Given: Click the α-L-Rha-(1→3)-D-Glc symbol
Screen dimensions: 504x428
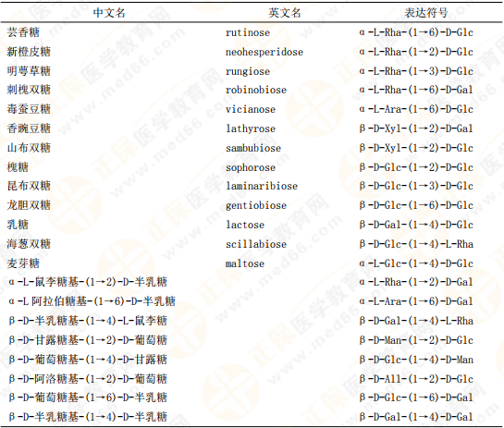Looking at the screenshot, I should point(416,70).
